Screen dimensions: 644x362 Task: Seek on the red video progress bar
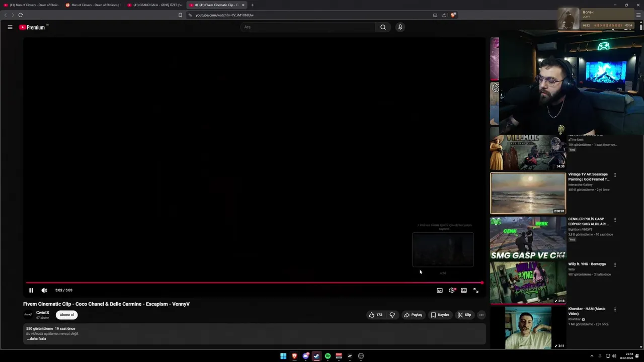(255, 283)
